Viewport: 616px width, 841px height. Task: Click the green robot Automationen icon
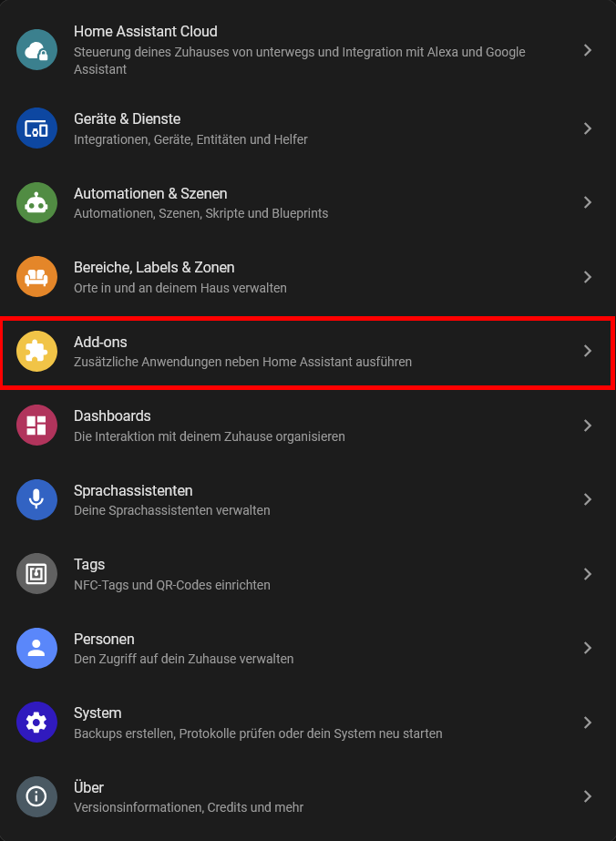click(x=36, y=203)
